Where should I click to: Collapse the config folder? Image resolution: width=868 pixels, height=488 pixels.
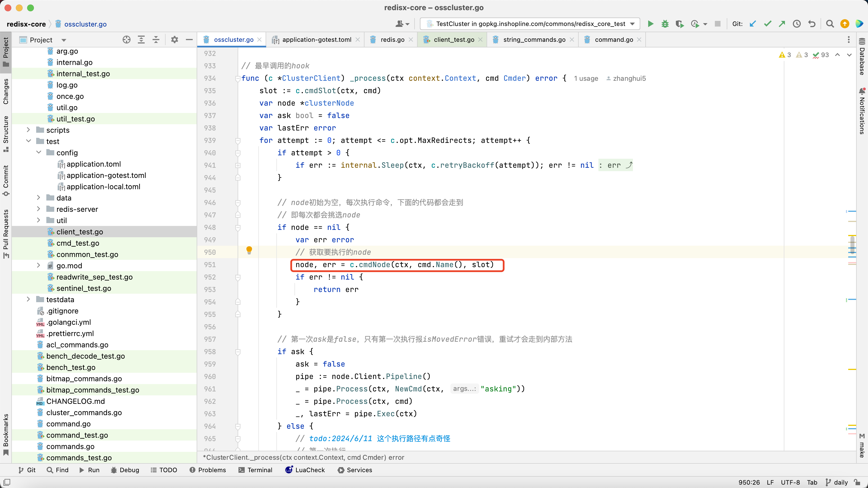coord(38,152)
